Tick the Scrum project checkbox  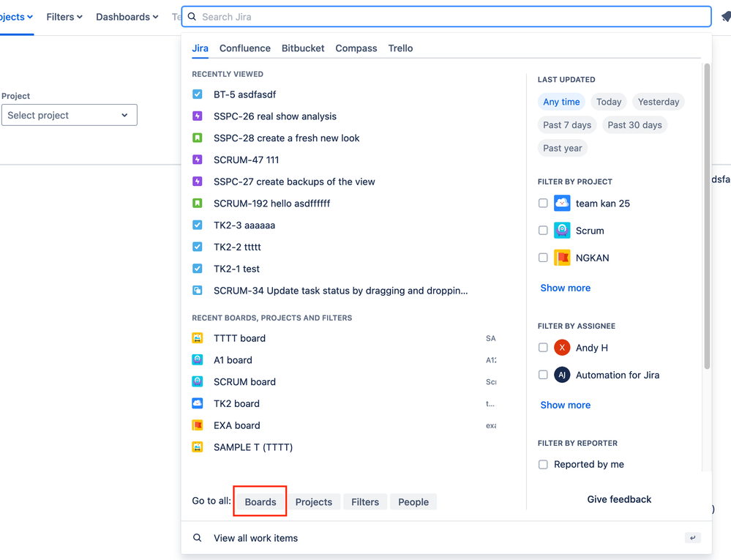tap(543, 231)
